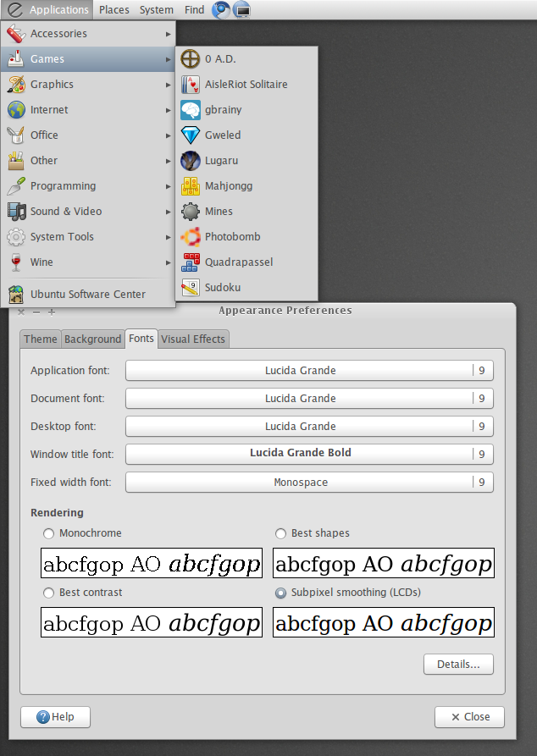
Task: Close the Appearance Preferences dialog
Action: [x=469, y=717]
